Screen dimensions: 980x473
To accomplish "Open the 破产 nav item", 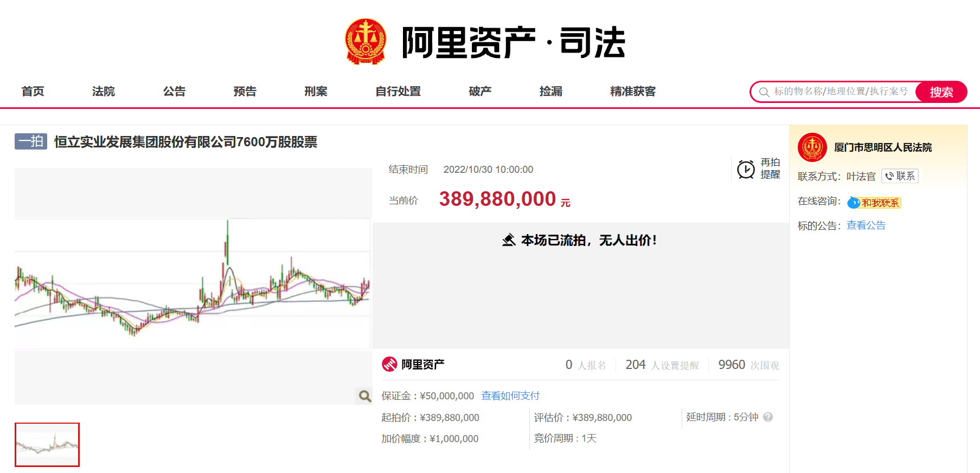I will (480, 91).
